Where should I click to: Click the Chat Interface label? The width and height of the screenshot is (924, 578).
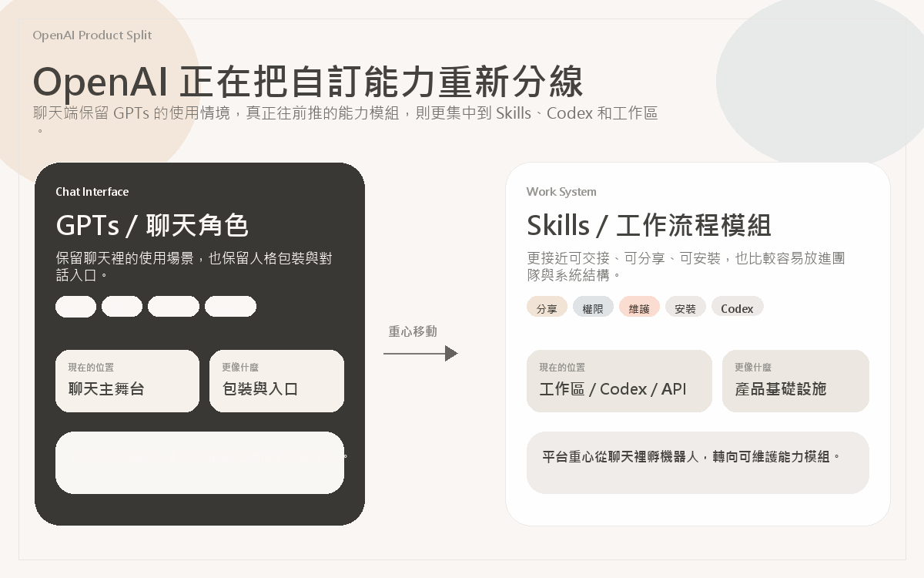92,192
